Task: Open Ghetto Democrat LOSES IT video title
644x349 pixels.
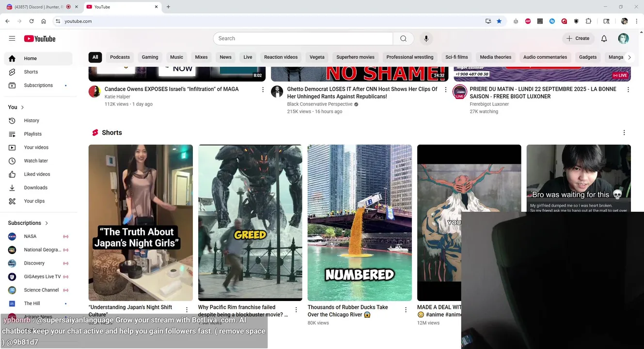Action: tap(362, 93)
